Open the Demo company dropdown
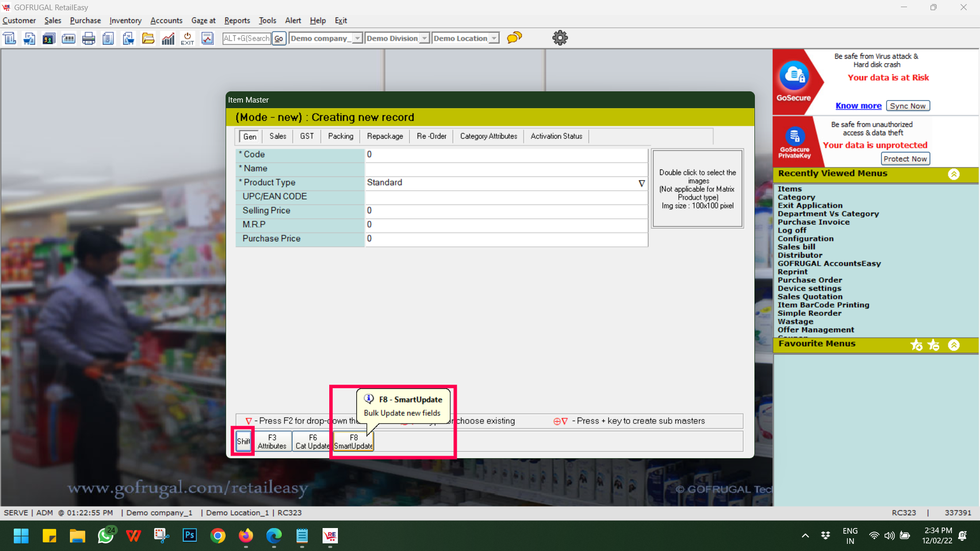 [357, 38]
